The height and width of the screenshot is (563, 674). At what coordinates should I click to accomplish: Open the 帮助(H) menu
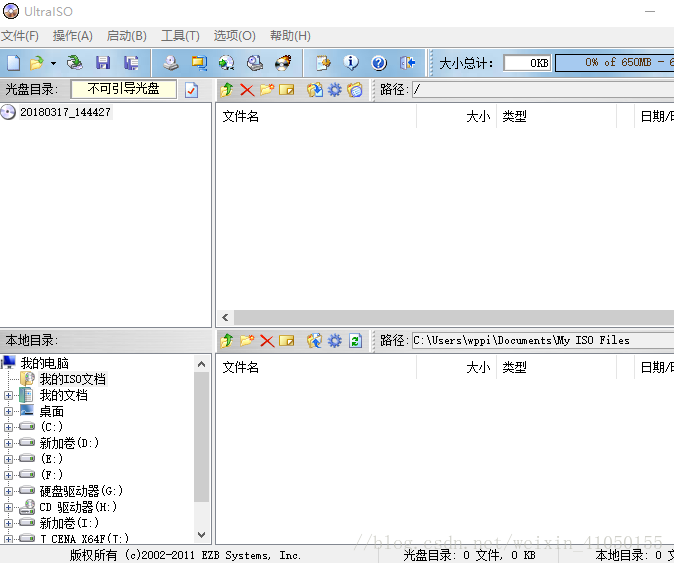290,36
